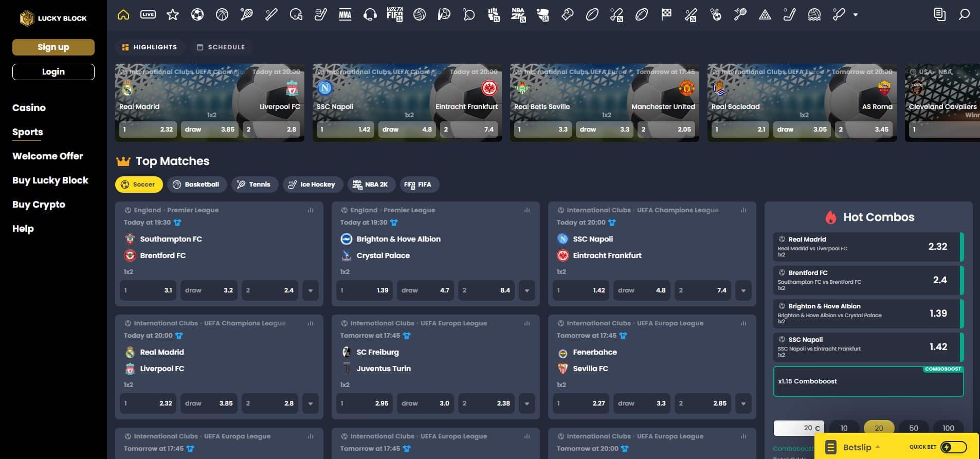Open the Real Betis vs Manchester United banner
Image resolution: width=980 pixels, height=459 pixels.
point(604,102)
